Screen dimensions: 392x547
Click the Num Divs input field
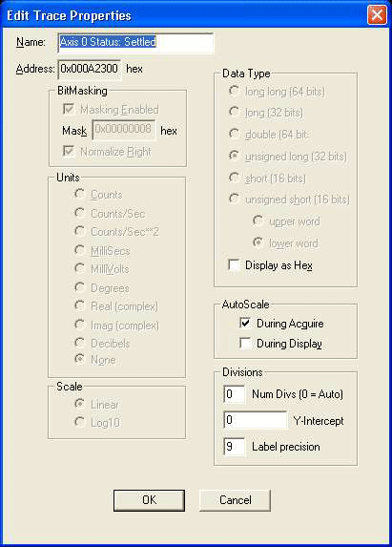(234, 394)
